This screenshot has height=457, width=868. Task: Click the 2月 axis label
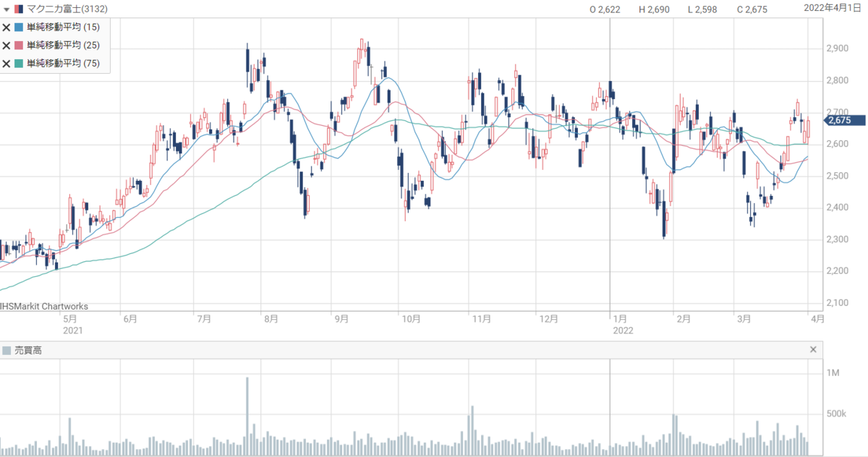682,318
